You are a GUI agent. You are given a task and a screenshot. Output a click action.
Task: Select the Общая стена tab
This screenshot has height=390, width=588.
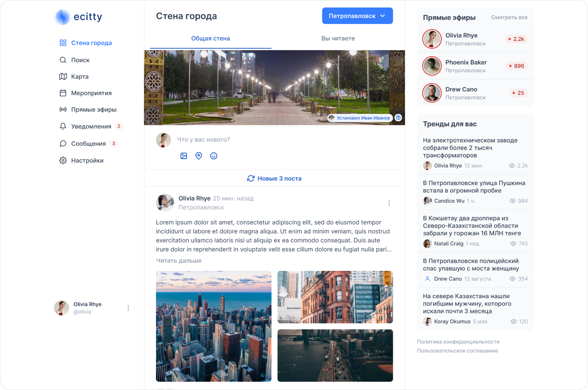210,38
